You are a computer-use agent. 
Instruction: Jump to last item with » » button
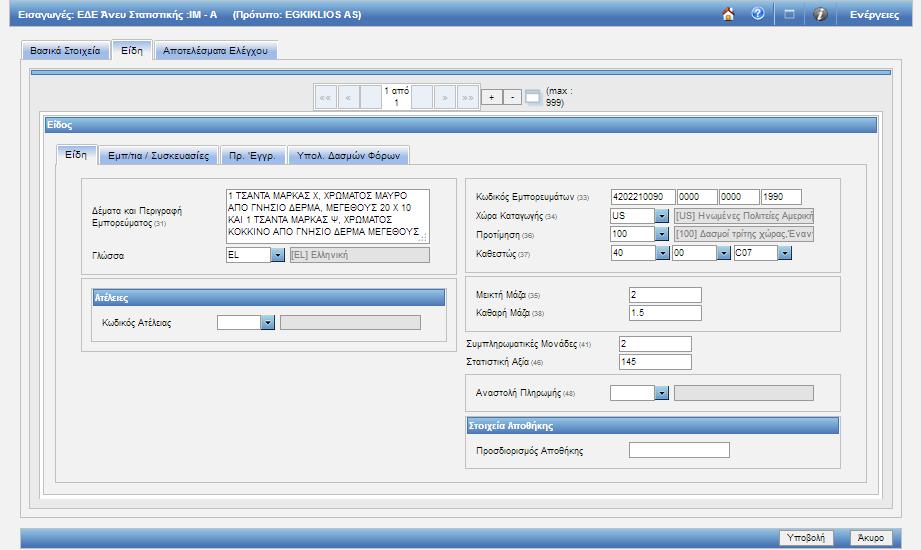468,97
